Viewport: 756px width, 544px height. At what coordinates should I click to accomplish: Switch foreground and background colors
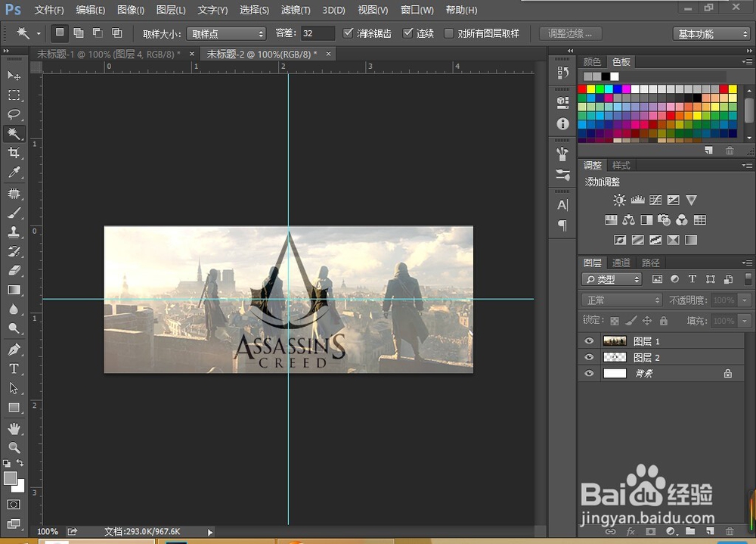tap(20, 463)
